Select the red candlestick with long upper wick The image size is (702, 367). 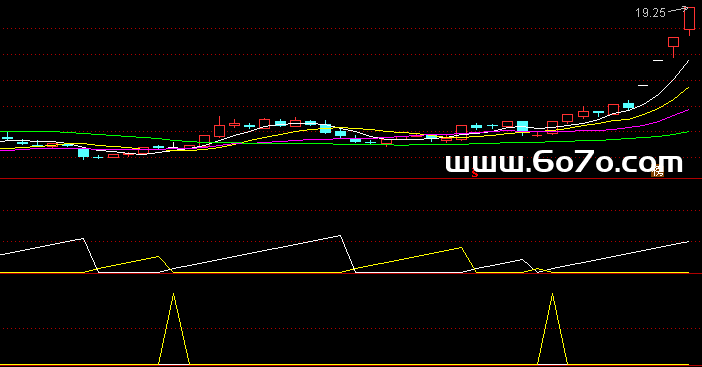point(219,129)
